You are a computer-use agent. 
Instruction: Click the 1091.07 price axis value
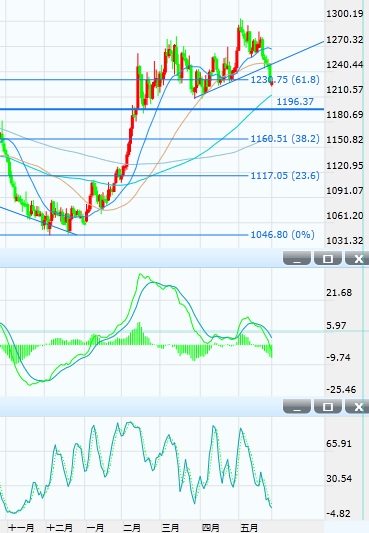click(x=345, y=190)
